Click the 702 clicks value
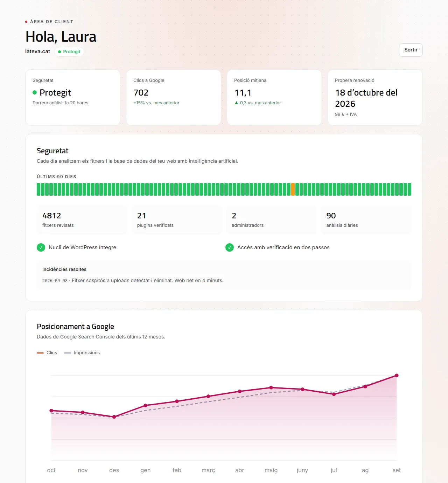Screen dimensions: 448x483 (x=141, y=93)
